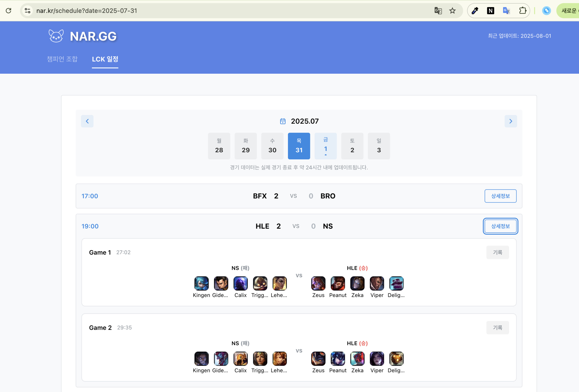Click Zeus's champion portrait in Game 1
The height and width of the screenshot is (392, 579).
[318, 283]
